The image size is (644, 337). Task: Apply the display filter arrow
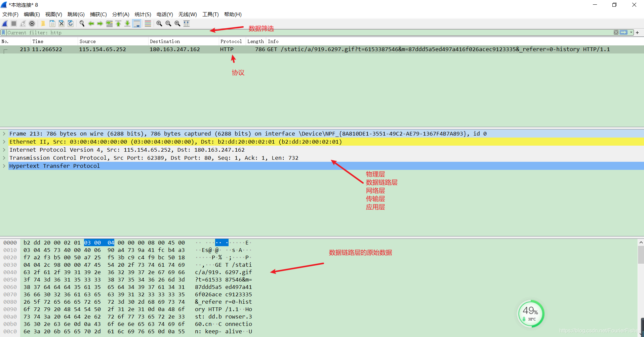tap(623, 33)
